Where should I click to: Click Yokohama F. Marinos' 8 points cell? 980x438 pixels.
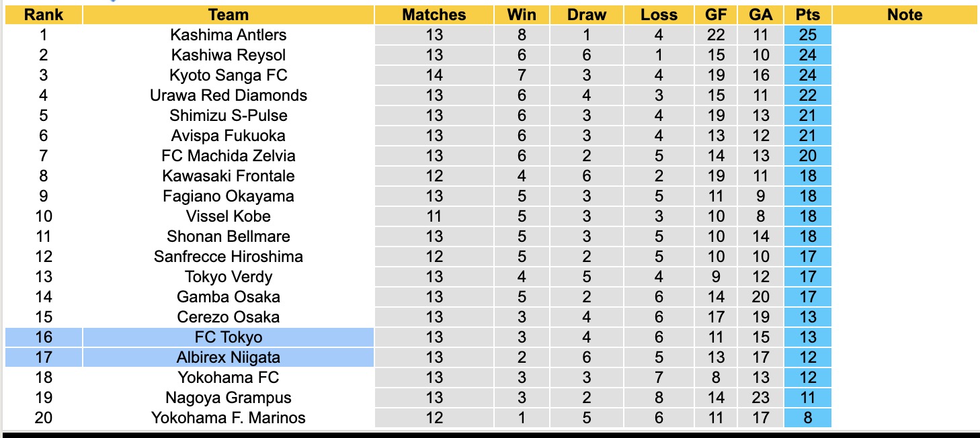click(807, 418)
